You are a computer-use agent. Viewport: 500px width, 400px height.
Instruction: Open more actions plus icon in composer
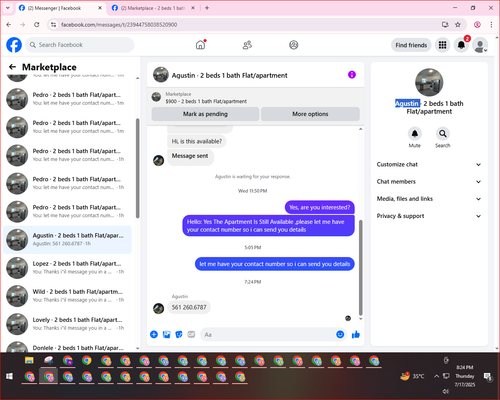[x=154, y=334]
